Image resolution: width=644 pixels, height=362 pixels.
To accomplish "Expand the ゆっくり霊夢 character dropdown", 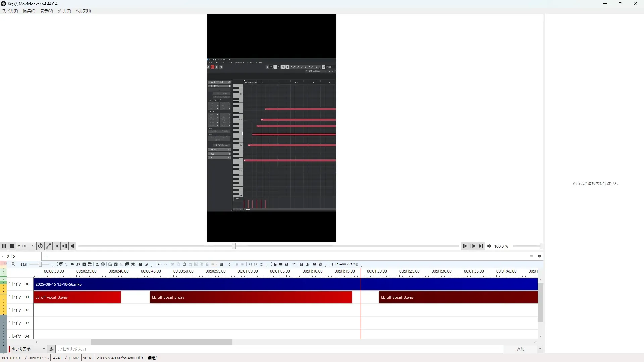I will coord(44,349).
